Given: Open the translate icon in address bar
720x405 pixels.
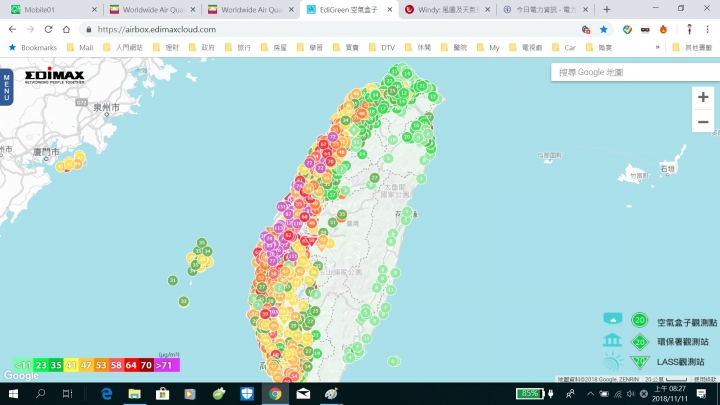Looking at the screenshot, I should click(585, 29).
